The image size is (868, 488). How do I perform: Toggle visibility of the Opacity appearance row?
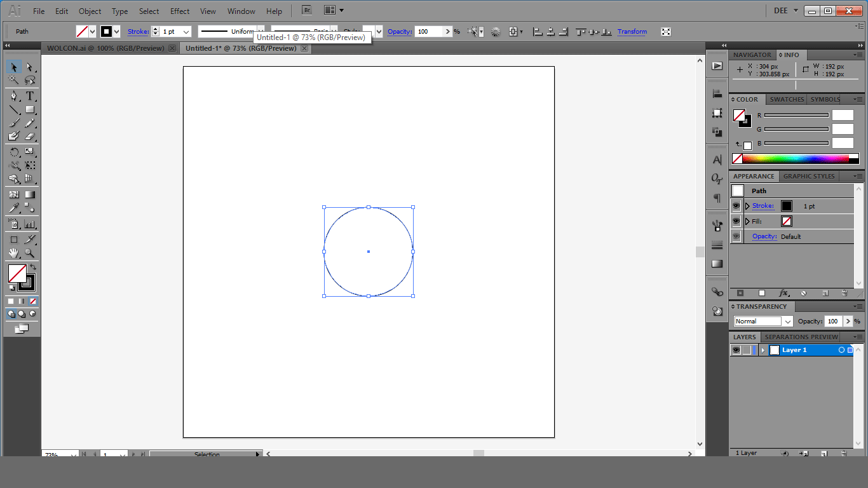[x=736, y=236]
